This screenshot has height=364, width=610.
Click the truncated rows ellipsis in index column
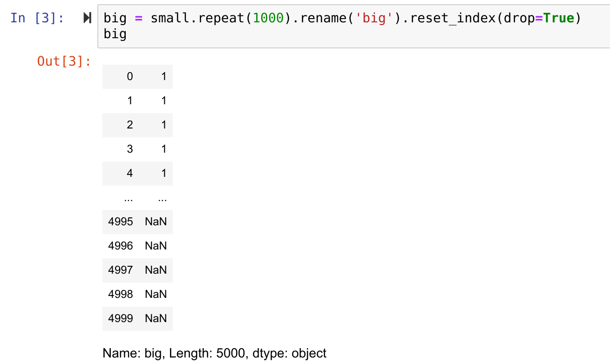point(129,198)
